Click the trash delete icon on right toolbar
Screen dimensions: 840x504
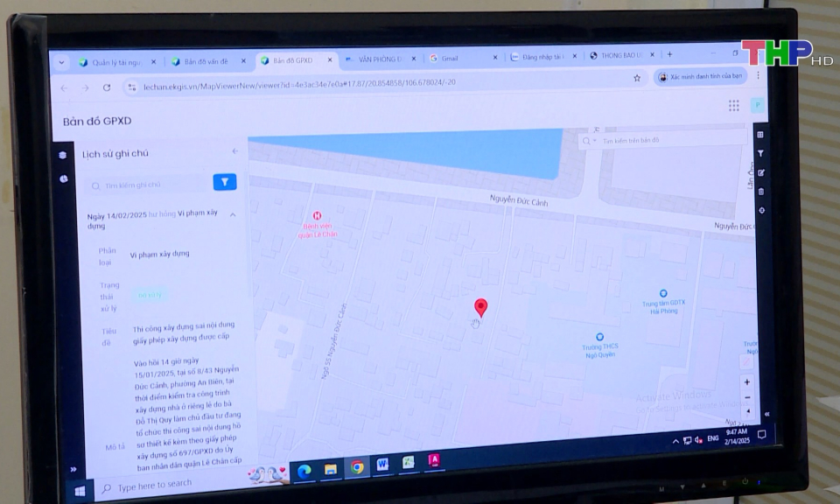760,192
